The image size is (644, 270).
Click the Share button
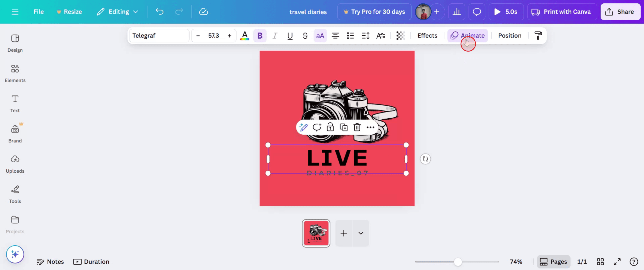pyautogui.click(x=620, y=12)
